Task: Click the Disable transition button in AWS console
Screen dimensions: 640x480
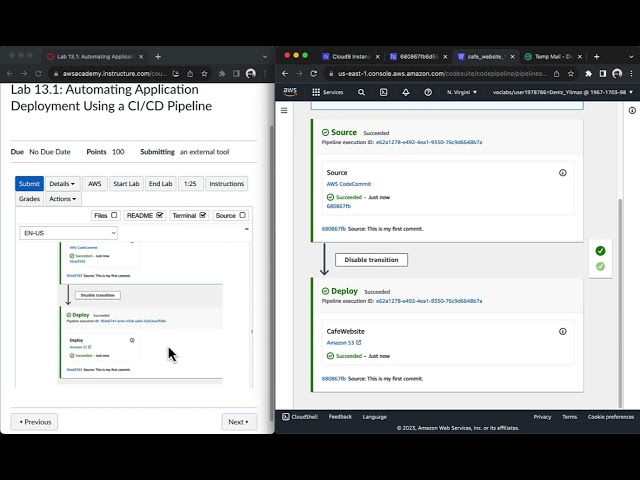Action: [x=371, y=260]
